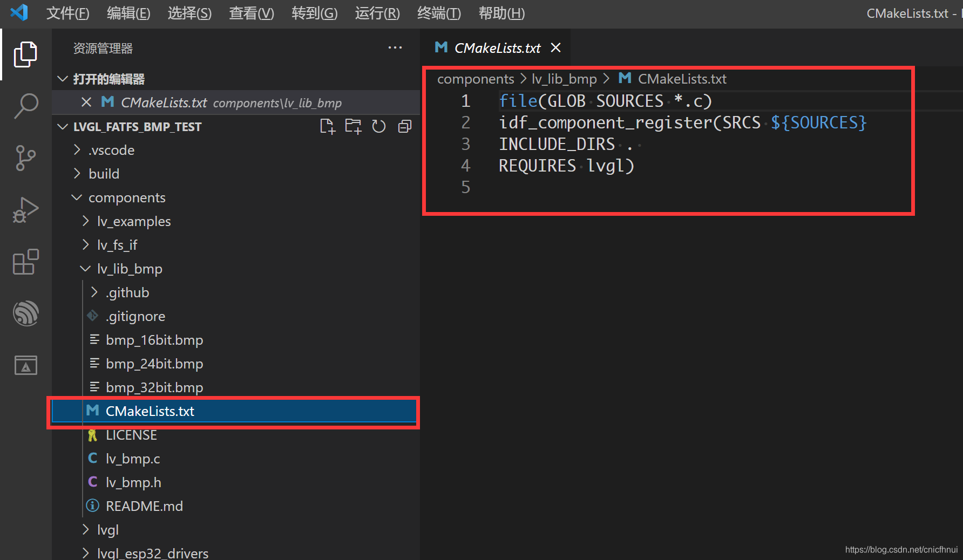Image resolution: width=963 pixels, height=560 pixels.
Task: Open the Extensions view
Action: [x=25, y=262]
